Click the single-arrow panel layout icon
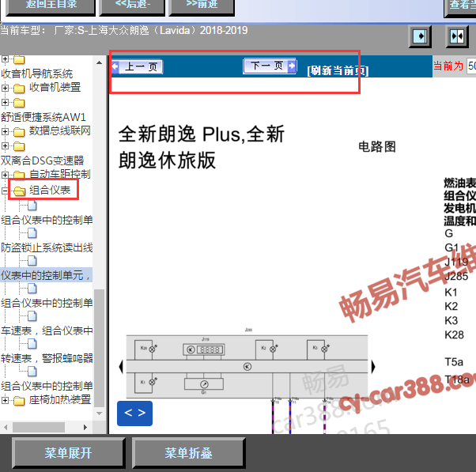The width and height of the screenshot is (476, 472). (x=420, y=36)
